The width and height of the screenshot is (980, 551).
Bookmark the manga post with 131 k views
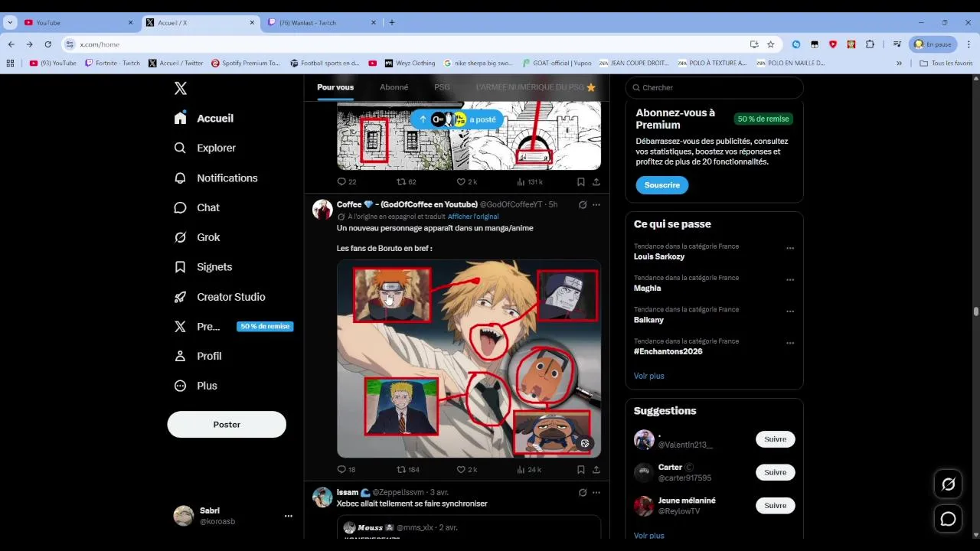tap(581, 181)
